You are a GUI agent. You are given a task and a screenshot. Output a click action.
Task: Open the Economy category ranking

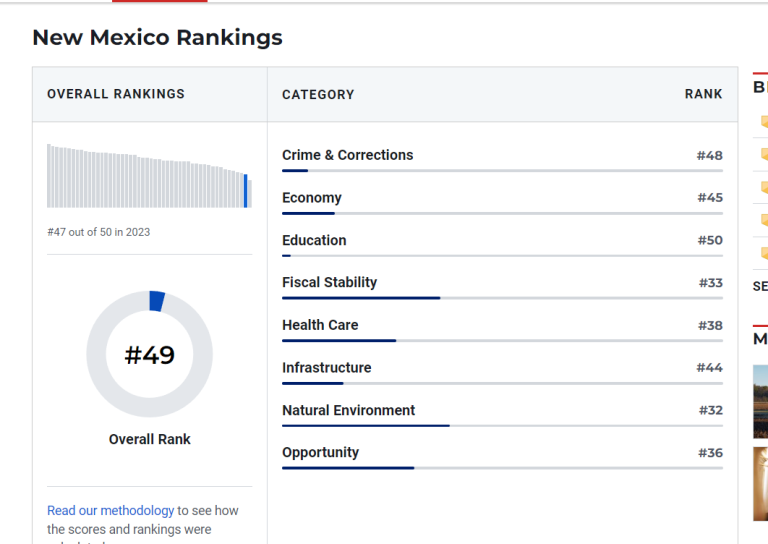pos(311,198)
